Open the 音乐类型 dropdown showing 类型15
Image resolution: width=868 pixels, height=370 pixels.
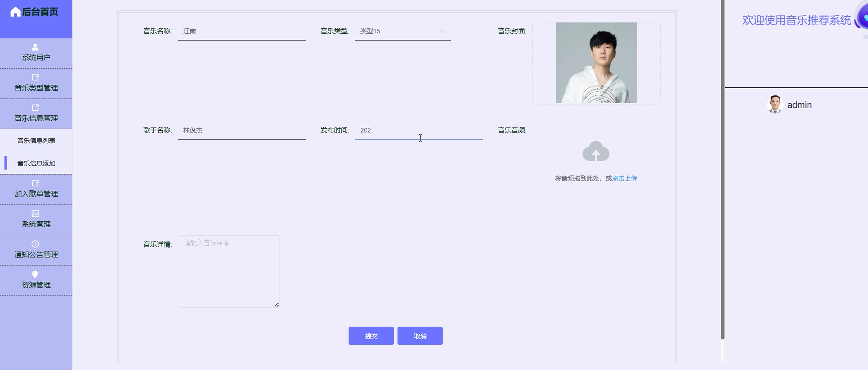[x=402, y=31]
